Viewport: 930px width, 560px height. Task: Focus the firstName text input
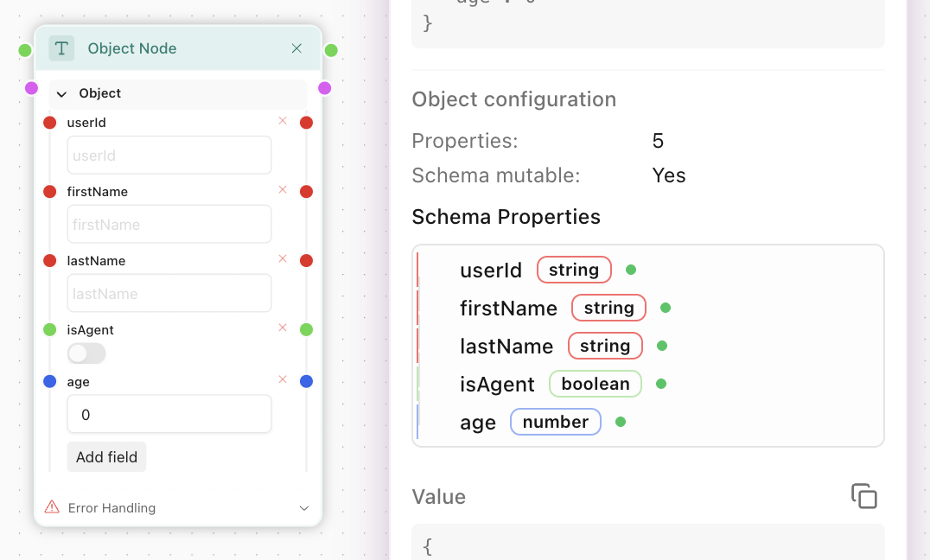coord(169,225)
